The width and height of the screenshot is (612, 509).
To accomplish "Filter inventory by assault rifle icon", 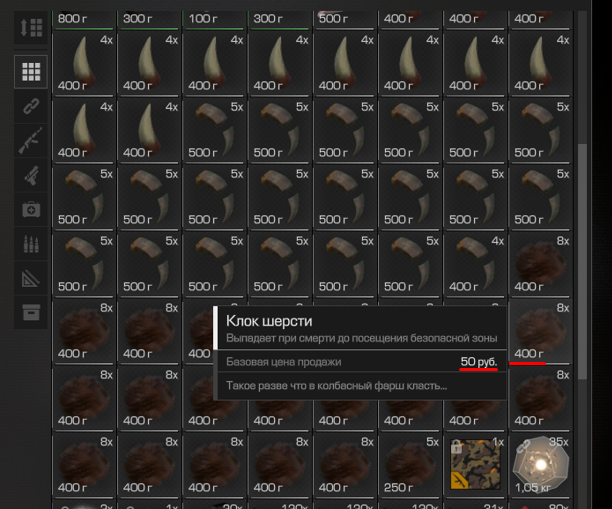I will (x=31, y=141).
